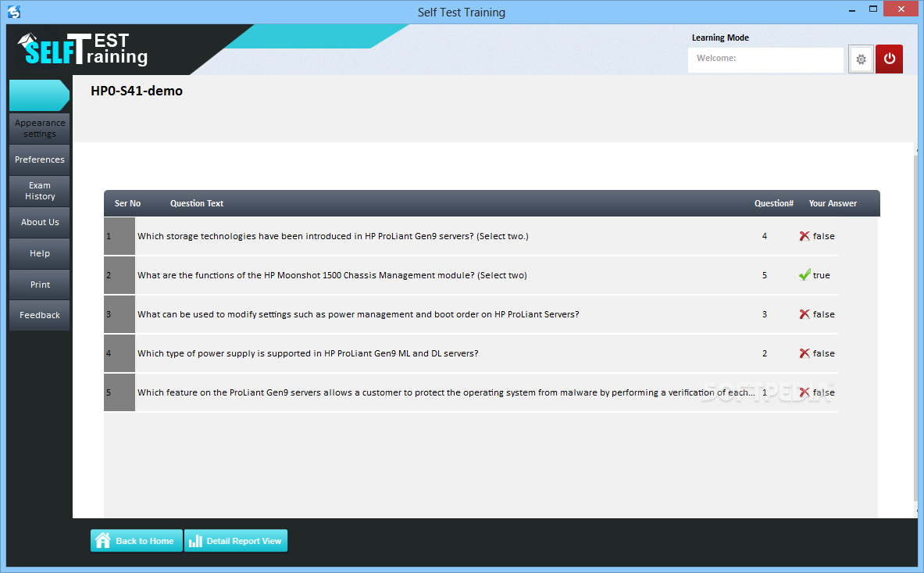This screenshot has height=573, width=924.
Task: Select question about storage technologies in Gen9
Action: click(333, 236)
